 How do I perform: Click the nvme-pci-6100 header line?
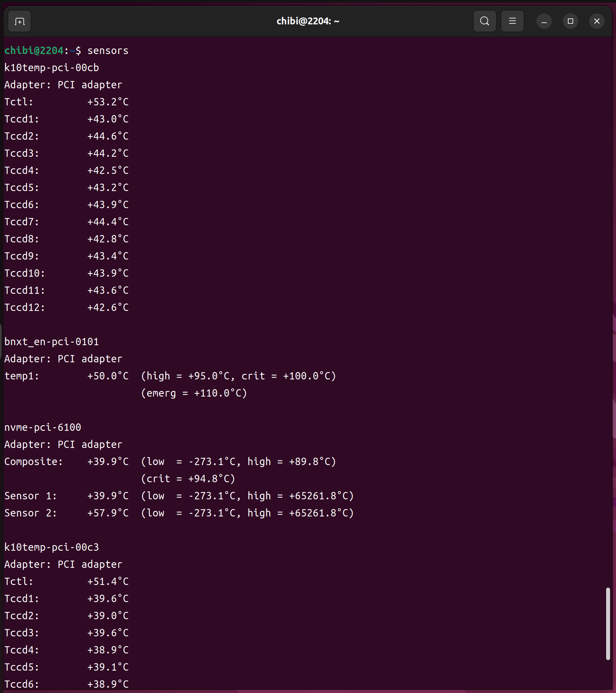click(x=43, y=428)
